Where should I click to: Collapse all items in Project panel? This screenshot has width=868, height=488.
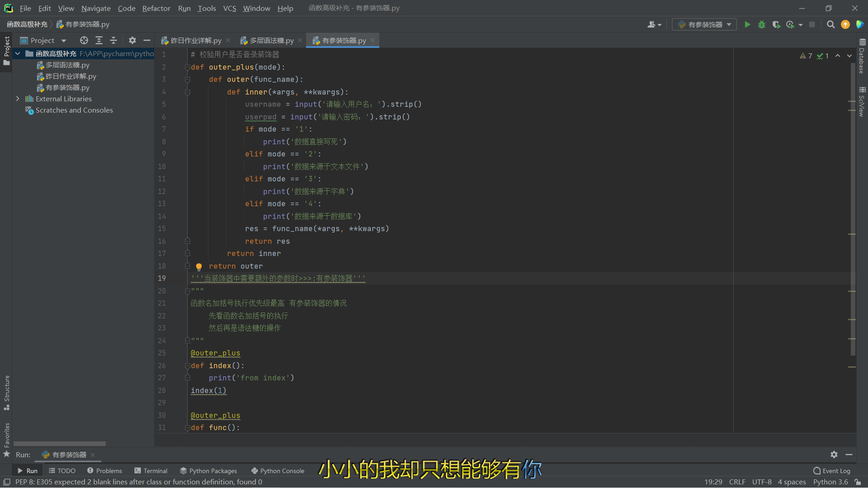click(113, 40)
